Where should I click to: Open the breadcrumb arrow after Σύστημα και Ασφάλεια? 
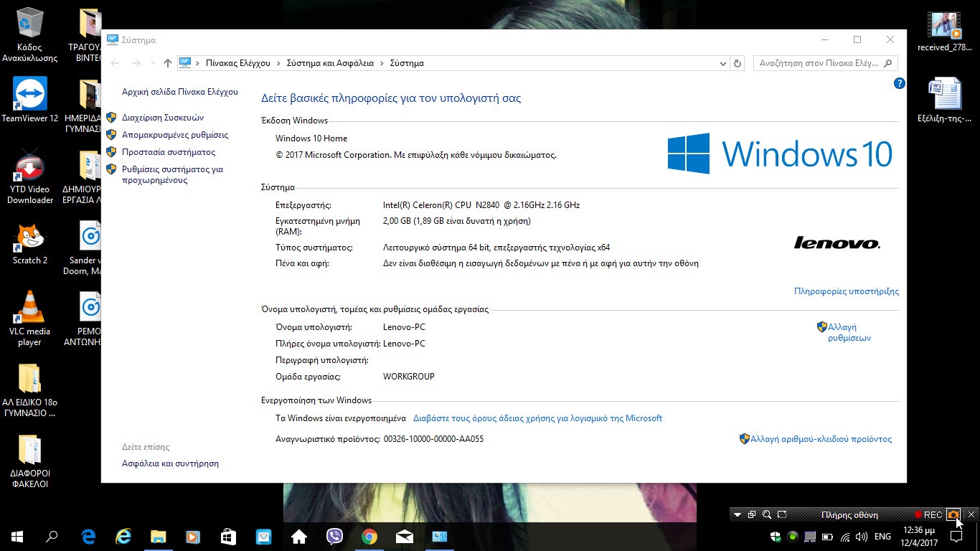(x=383, y=63)
